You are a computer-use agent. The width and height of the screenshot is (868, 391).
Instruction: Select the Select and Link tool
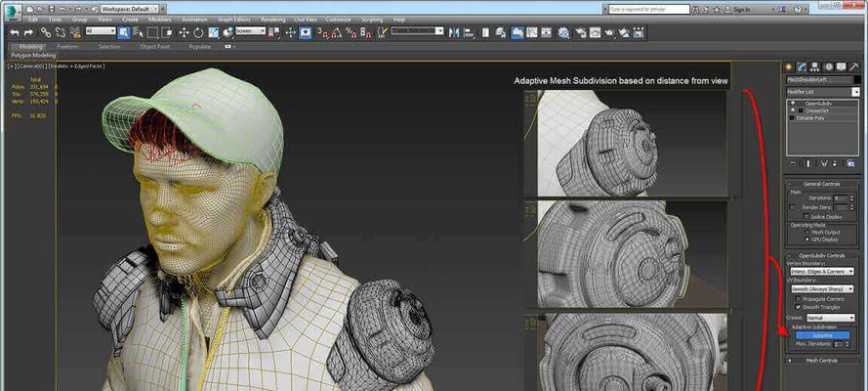[x=46, y=32]
